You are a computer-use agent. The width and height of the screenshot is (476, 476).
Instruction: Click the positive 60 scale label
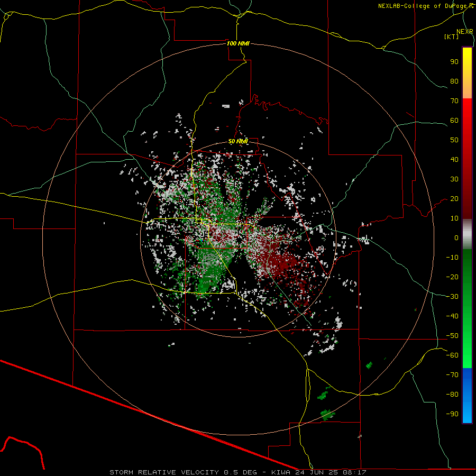click(x=454, y=120)
